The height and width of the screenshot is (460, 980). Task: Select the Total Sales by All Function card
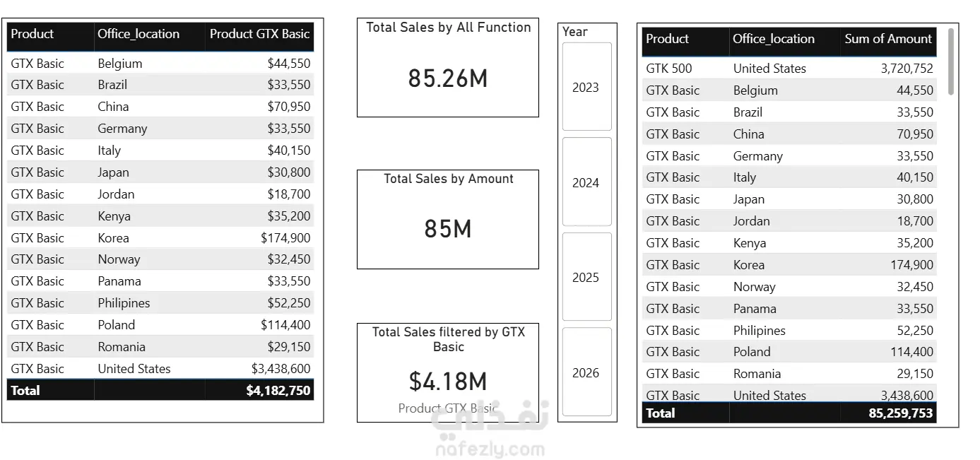448,68
